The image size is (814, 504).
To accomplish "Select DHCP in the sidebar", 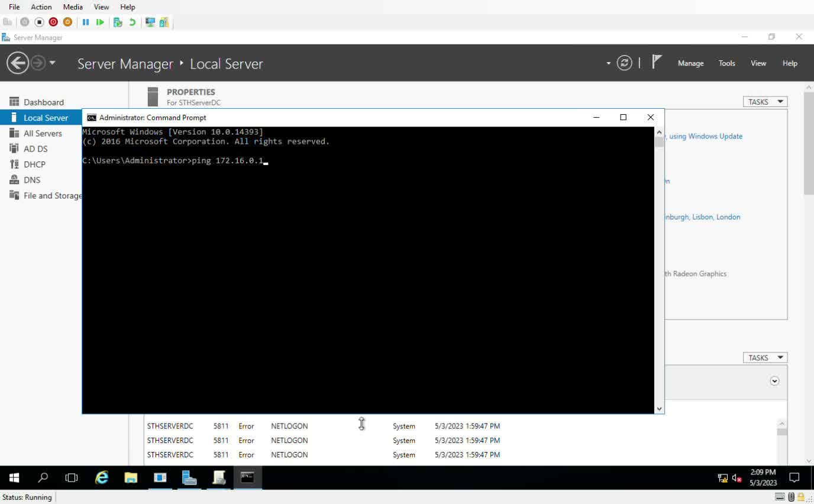I will pos(34,164).
